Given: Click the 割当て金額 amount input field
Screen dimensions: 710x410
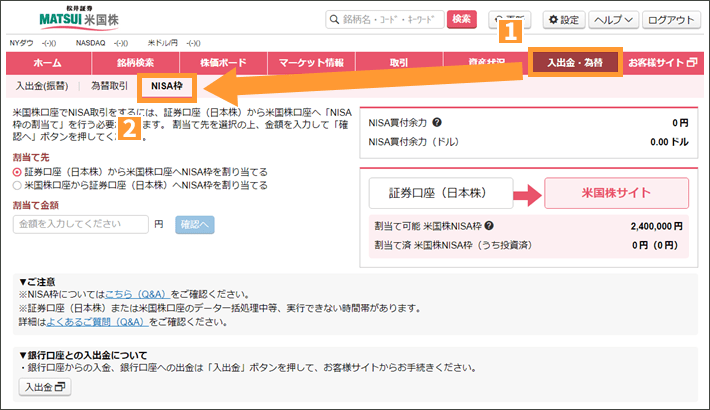Looking at the screenshot, I should click(81, 225).
